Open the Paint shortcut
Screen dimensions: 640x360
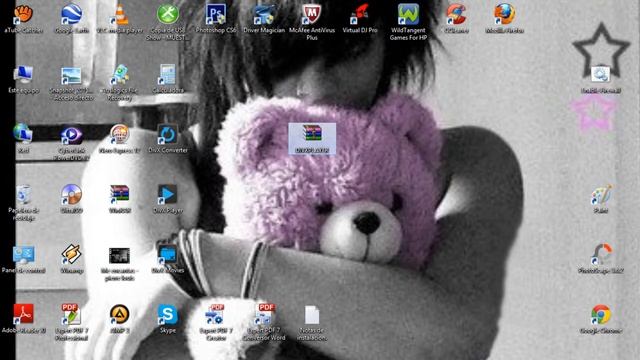coord(601,195)
